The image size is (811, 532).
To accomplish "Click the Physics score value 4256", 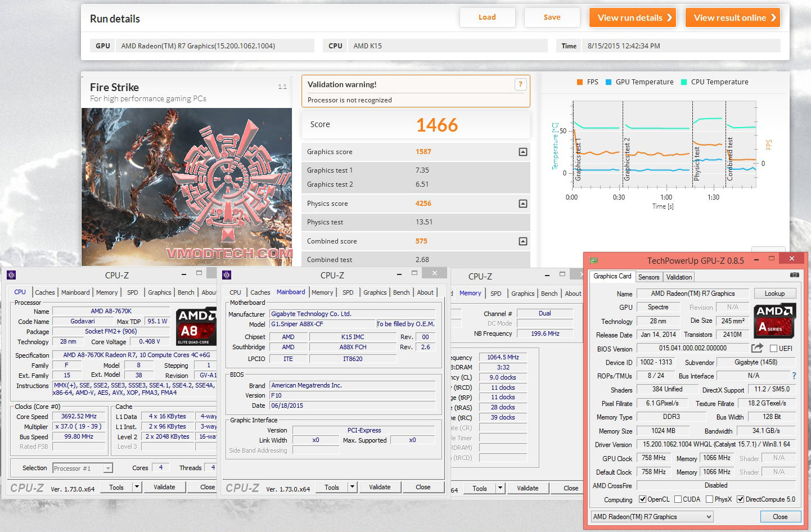I will point(423,204).
